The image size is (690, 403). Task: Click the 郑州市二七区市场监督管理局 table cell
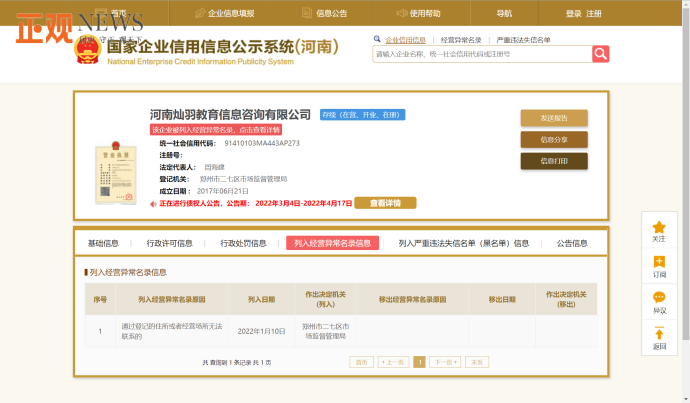325,331
